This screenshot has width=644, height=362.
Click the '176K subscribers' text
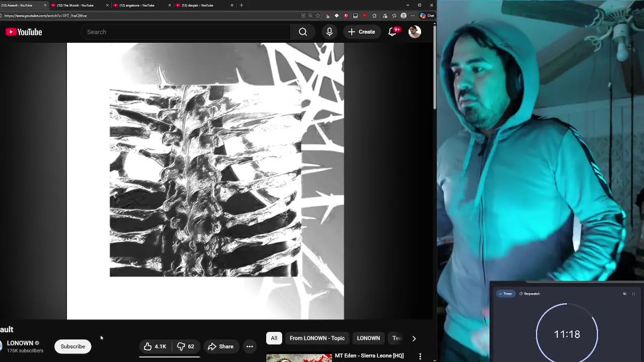tap(25, 351)
